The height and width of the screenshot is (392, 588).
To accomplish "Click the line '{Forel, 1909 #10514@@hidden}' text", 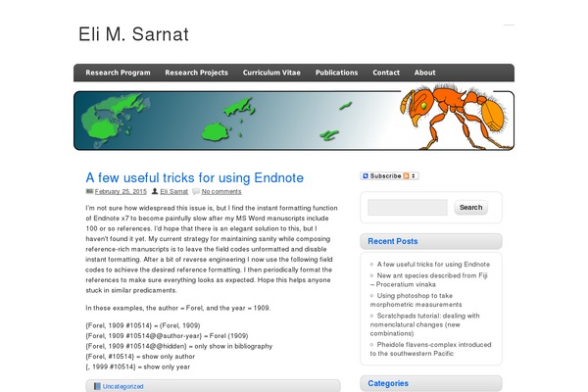I will 136,346.
